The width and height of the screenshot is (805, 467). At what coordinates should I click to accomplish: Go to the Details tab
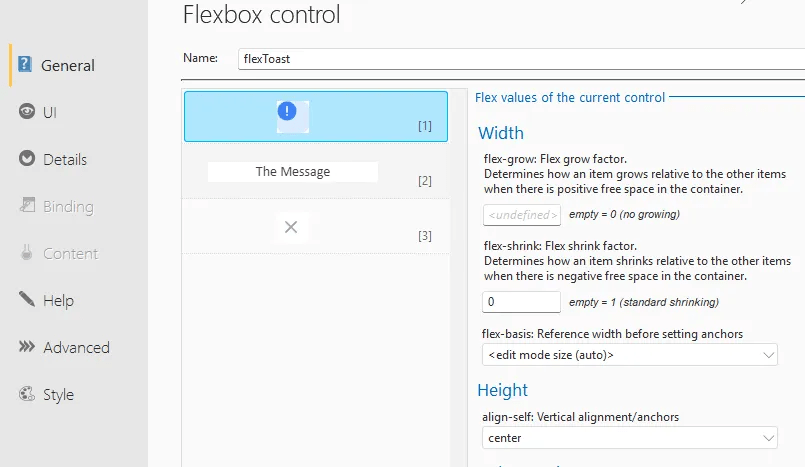coord(65,160)
